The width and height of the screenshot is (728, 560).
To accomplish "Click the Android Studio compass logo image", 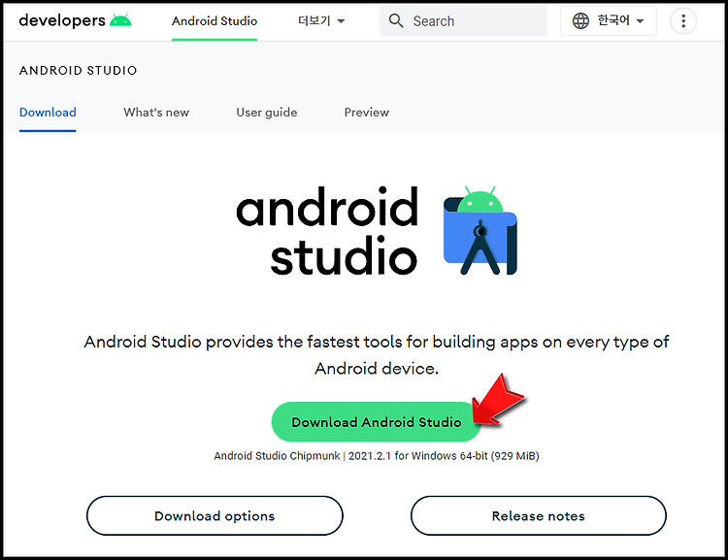I will tap(480, 230).
